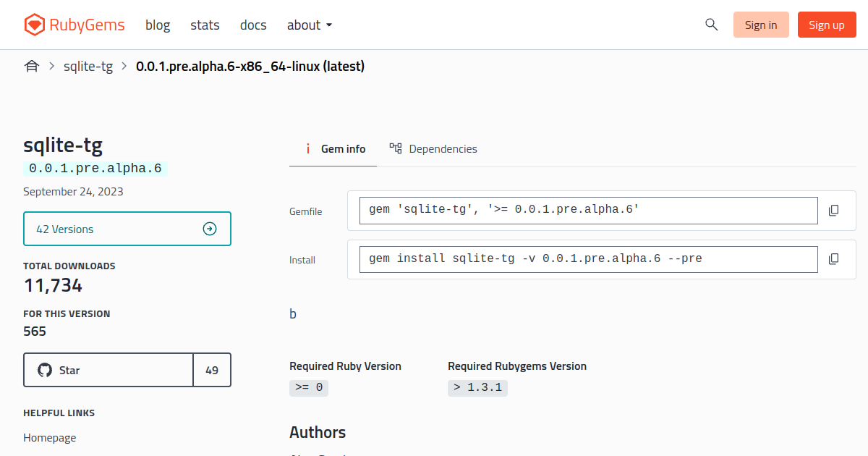Viewport: 868px width, 456px height.
Task: Copy the install command to clipboard
Action: pos(833,259)
